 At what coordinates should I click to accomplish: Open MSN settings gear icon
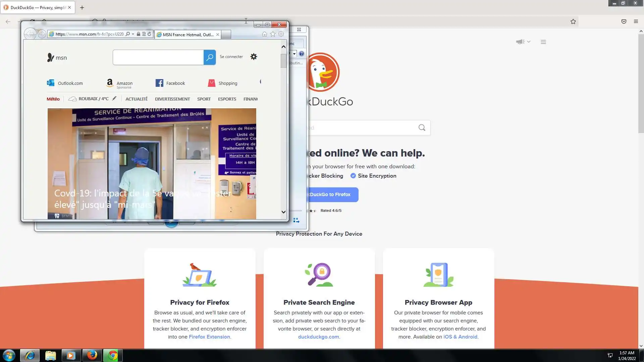(x=254, y=57)
